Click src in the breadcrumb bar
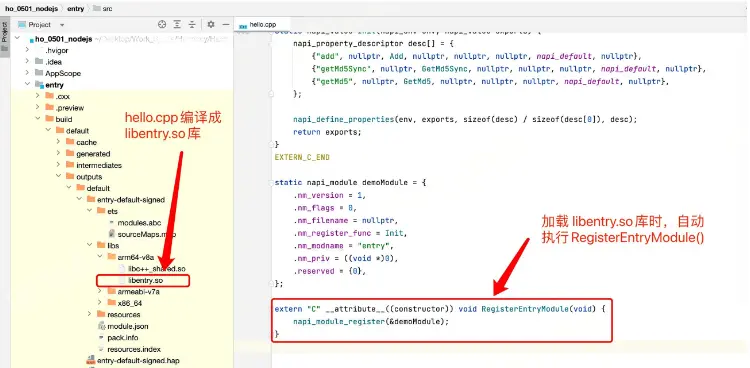Image resolution: width=750 pixels, height=368 pixels. pyautogui.click(x=107, y=8)
